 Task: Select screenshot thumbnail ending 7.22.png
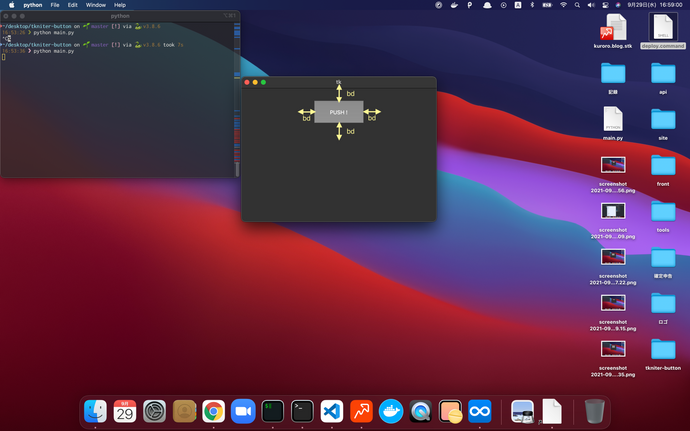(613, 257)
